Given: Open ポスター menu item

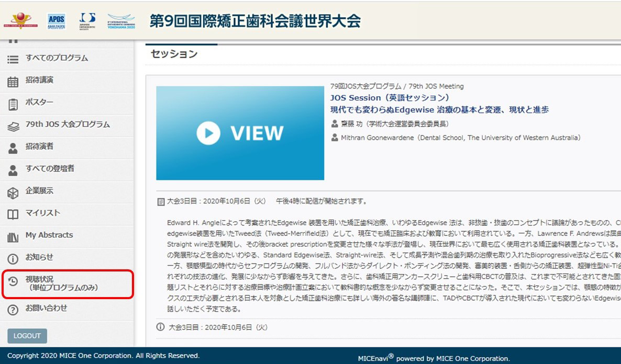Looking at the screenshot, I should coord(66,103).
